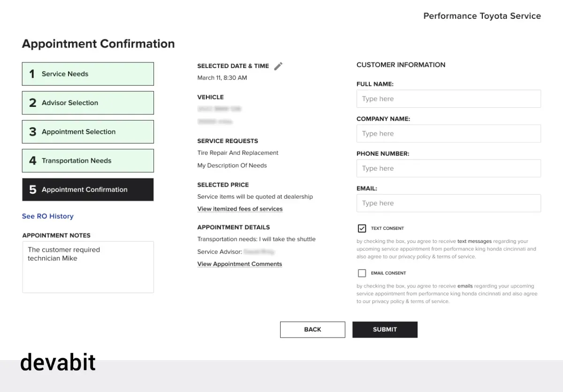
Task: Click the Email input field
Action: coord(449,203)
